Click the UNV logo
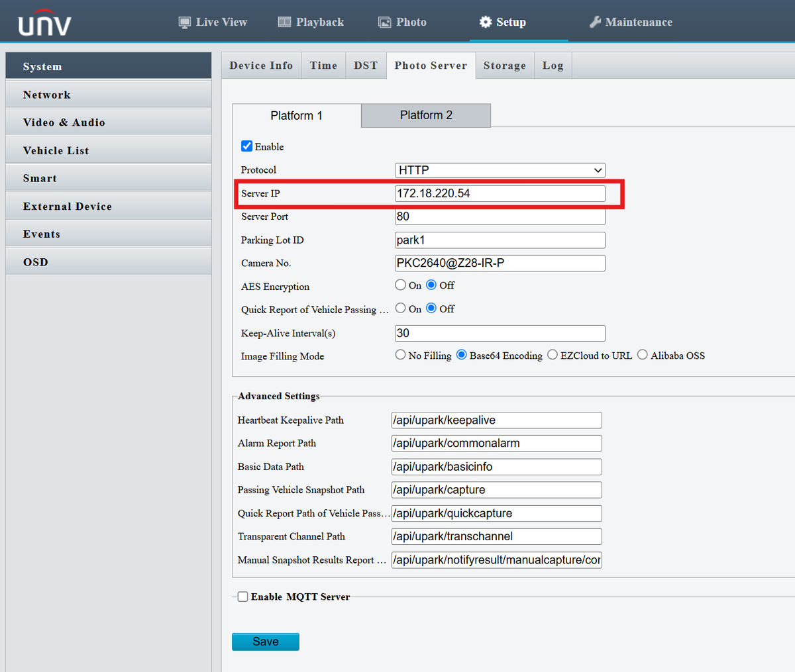795x672 pixels. click(x=44, y=23)
